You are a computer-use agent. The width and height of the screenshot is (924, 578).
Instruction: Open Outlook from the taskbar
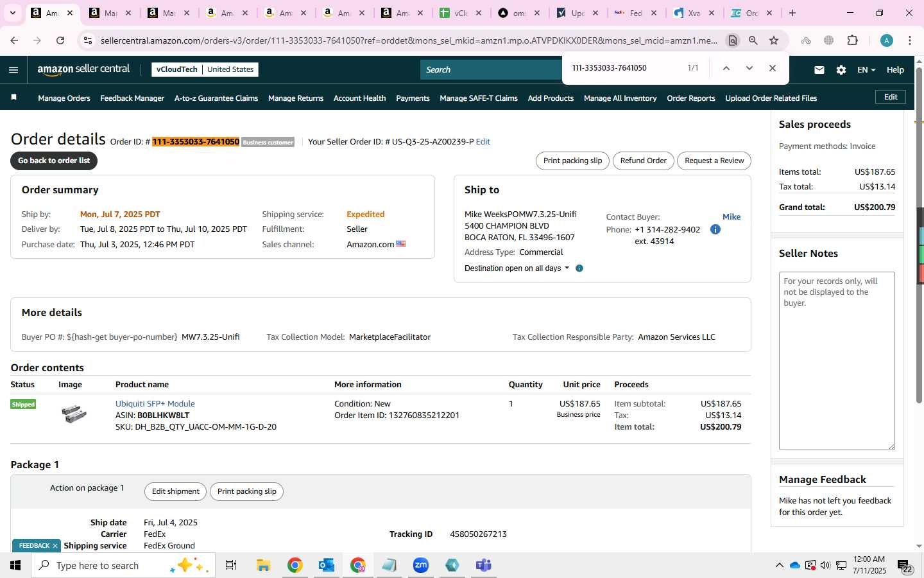327,565
